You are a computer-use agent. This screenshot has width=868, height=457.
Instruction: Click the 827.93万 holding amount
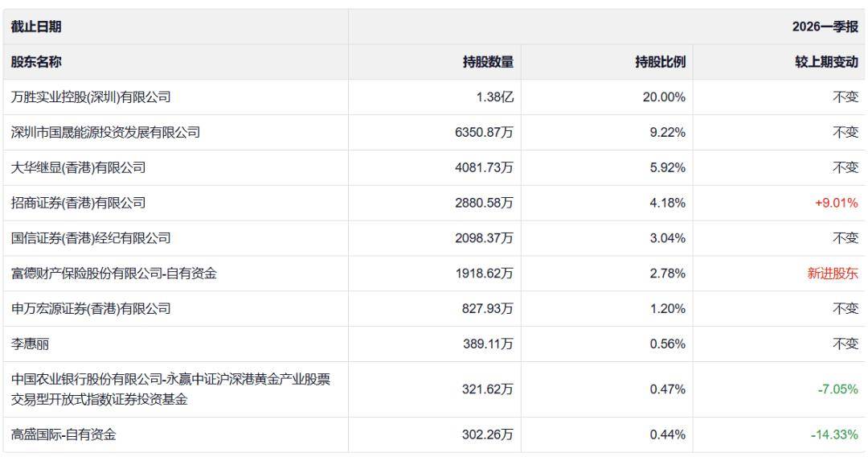pos(488,308)
